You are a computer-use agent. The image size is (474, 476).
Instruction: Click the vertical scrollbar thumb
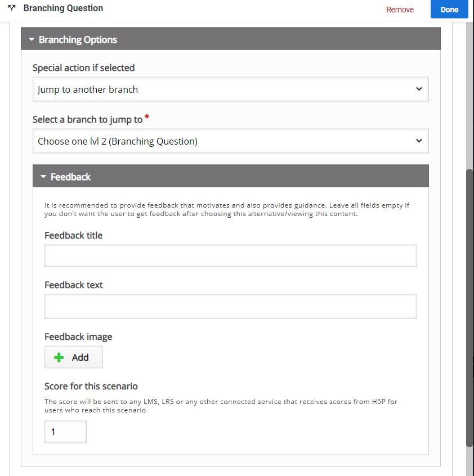click(469, 307)
